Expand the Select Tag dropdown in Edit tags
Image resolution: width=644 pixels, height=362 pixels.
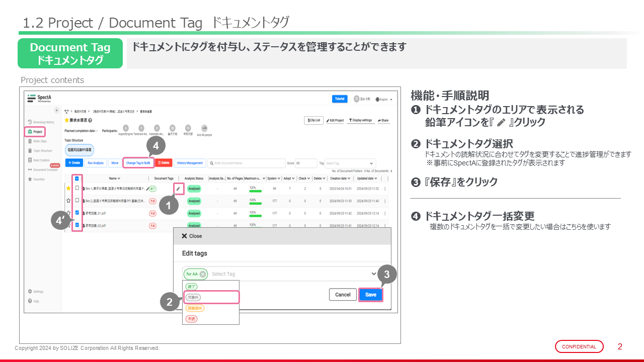[x=373, y=274]
